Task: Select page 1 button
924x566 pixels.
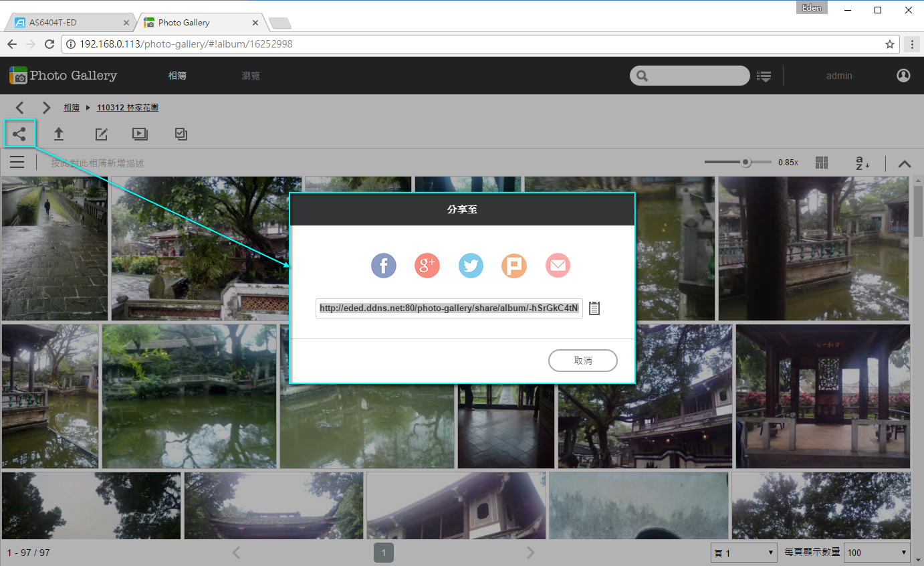Action: [x=384, y=553]
